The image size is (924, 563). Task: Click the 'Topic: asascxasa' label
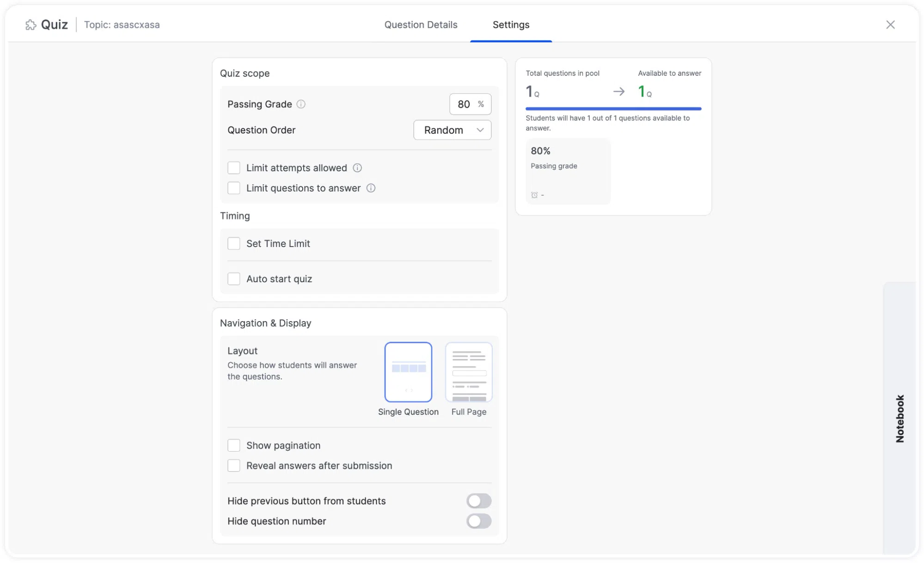pos(122,25)
